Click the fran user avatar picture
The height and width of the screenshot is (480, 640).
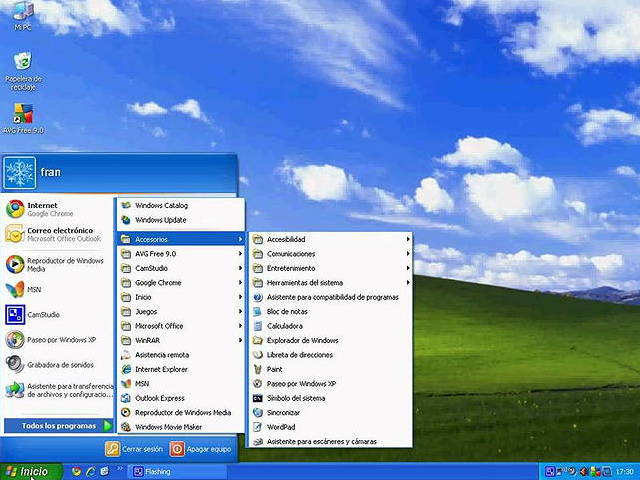click(x=20, y=173)
